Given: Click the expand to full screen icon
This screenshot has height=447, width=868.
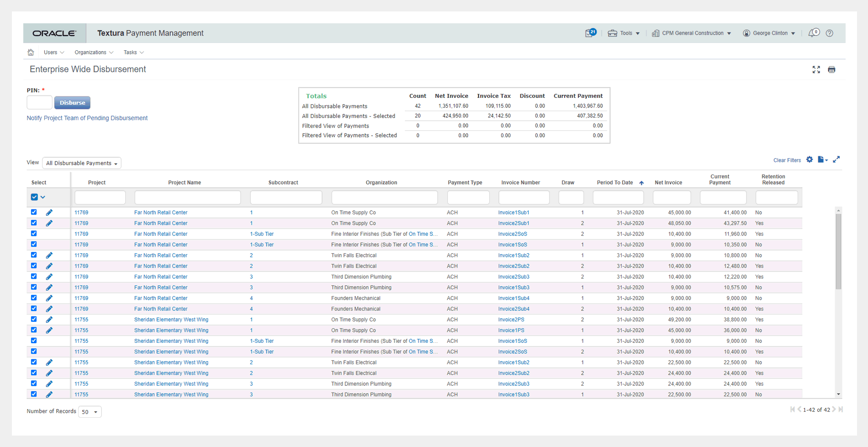Looking at the screenshot, I should [816, 69].
